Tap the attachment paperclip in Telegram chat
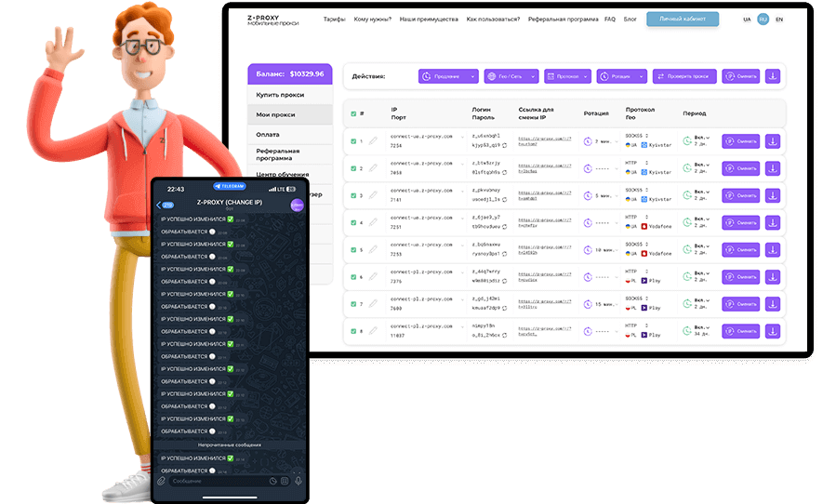 (x=161, y=481)
